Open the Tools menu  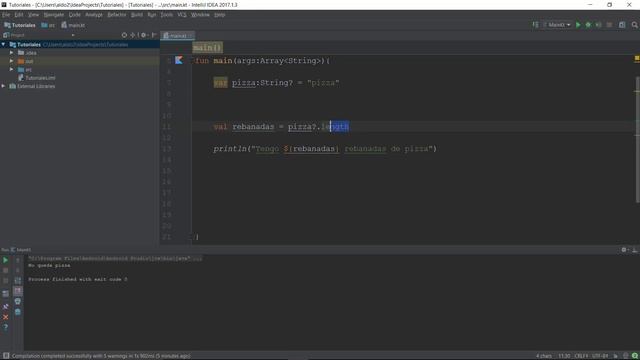point(167,15)
